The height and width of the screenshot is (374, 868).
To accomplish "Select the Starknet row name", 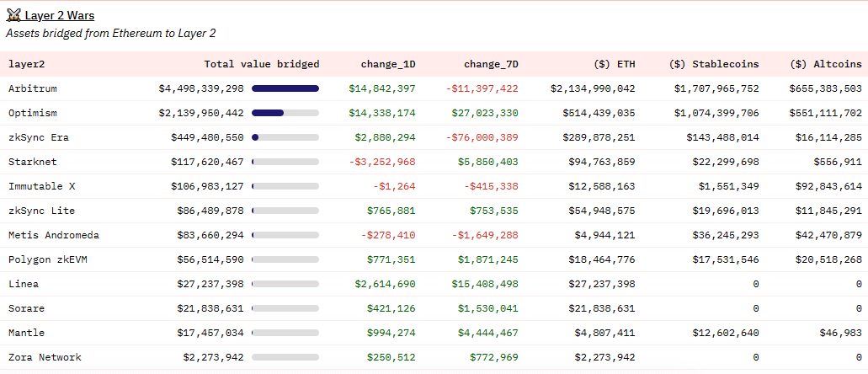I will pos(33,162).
